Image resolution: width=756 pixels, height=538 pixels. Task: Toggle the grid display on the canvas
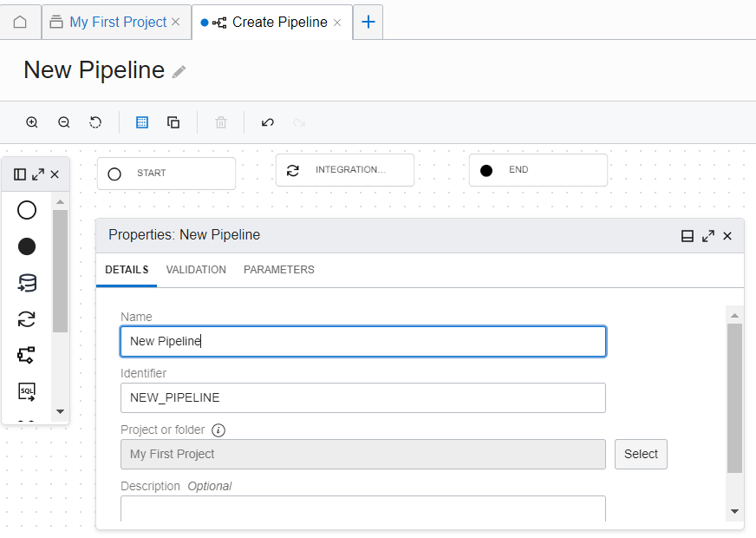click(x=141, y=121)
